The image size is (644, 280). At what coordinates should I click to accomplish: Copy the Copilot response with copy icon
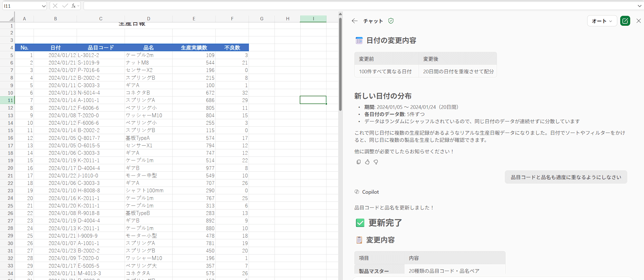click(x=358, y=162)
